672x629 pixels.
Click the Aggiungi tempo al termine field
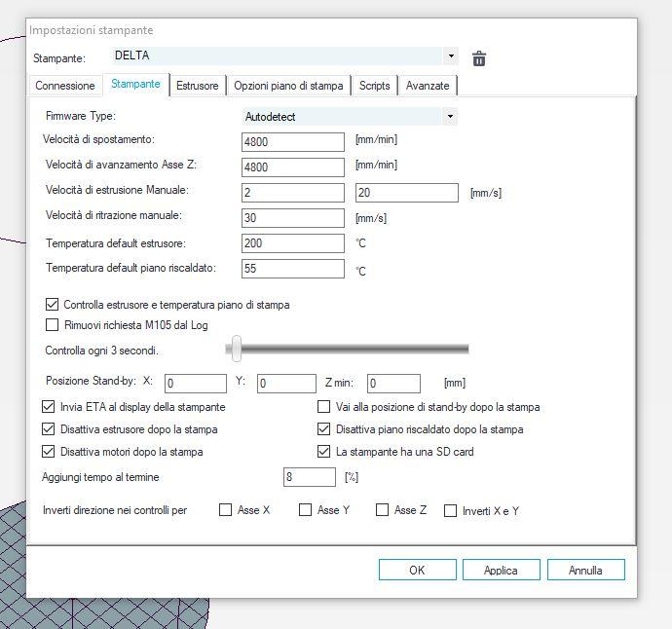pos(310,477)
